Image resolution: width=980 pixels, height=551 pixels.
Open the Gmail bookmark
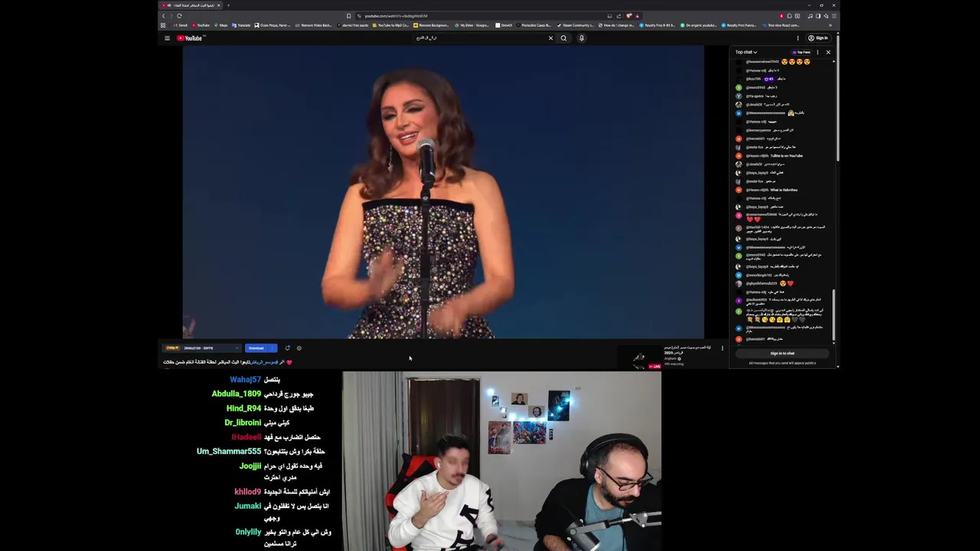click(181, 25)
